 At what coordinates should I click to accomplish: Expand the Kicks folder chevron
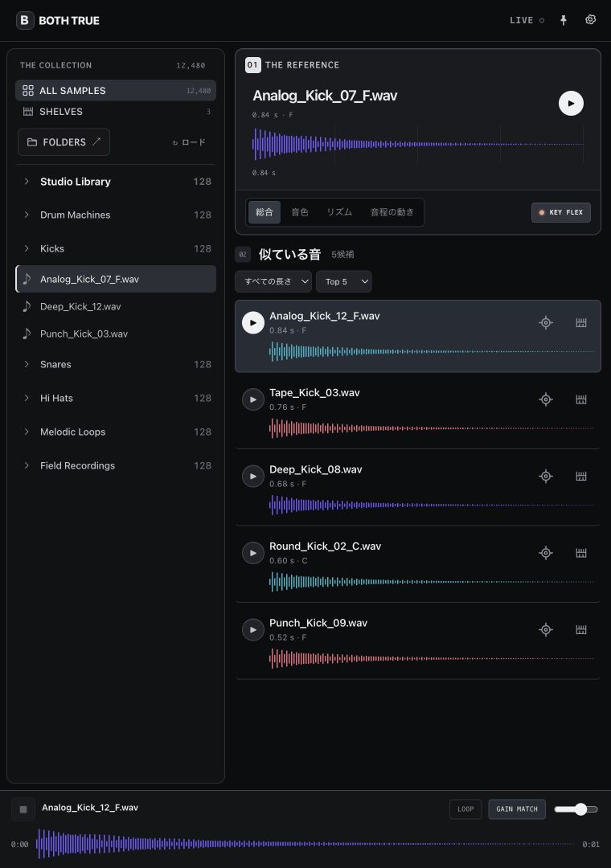[x=26, y=248]
